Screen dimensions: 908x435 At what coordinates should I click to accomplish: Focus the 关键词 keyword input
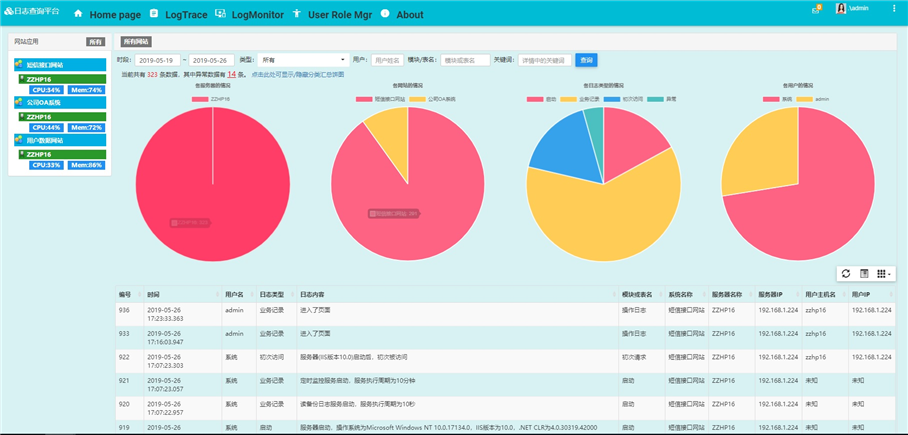tap(544, 60)
